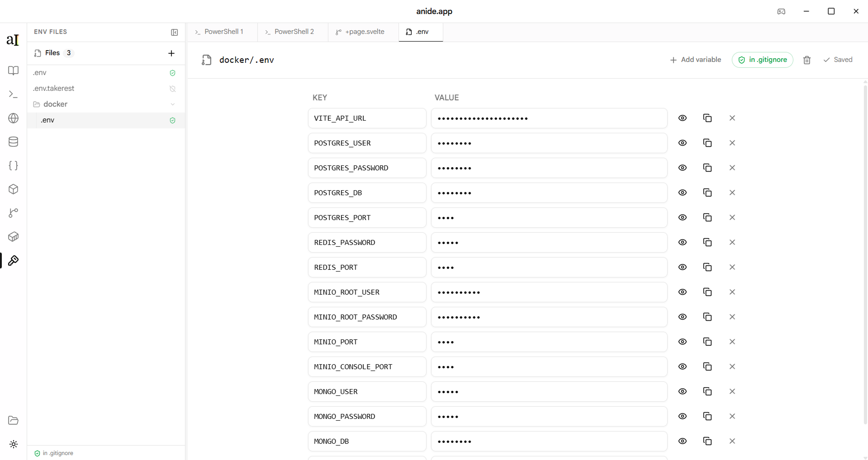Open the git branch icon in sidebar
The width and height of the screenshot is (868, 460).
point(13,213)
